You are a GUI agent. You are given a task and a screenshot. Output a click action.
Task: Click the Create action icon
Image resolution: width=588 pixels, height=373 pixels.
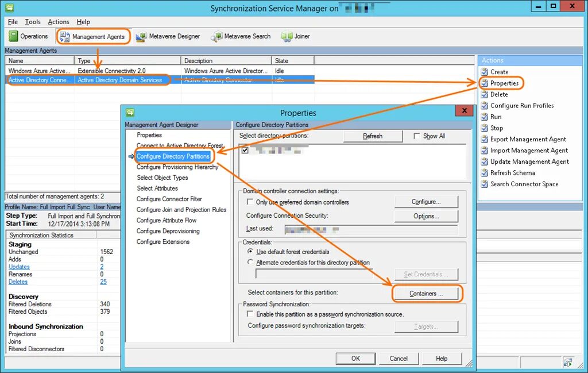point(485,72)
